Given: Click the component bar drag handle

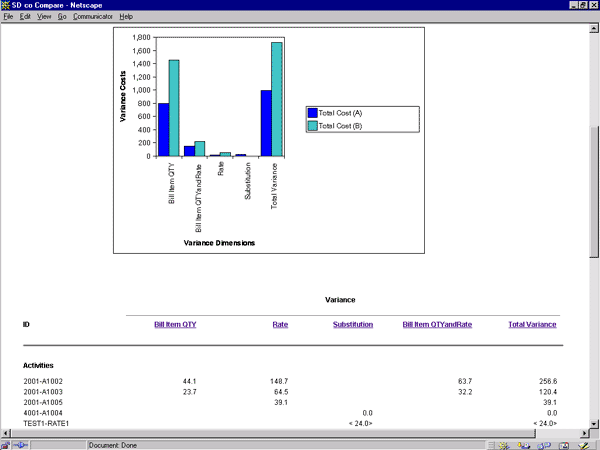Looking at the screenshot, I should [x=491, y=445].
